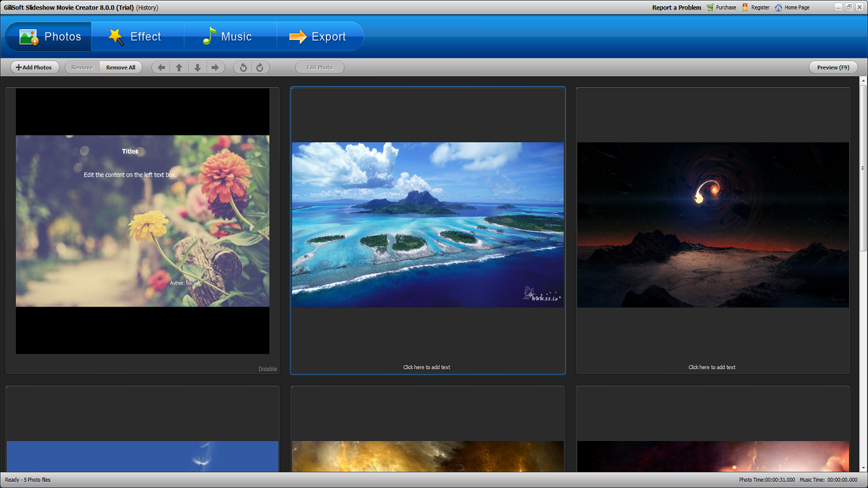Select the tropical island photo thumbnail
The image size is (868, 488).
[428, 225]
